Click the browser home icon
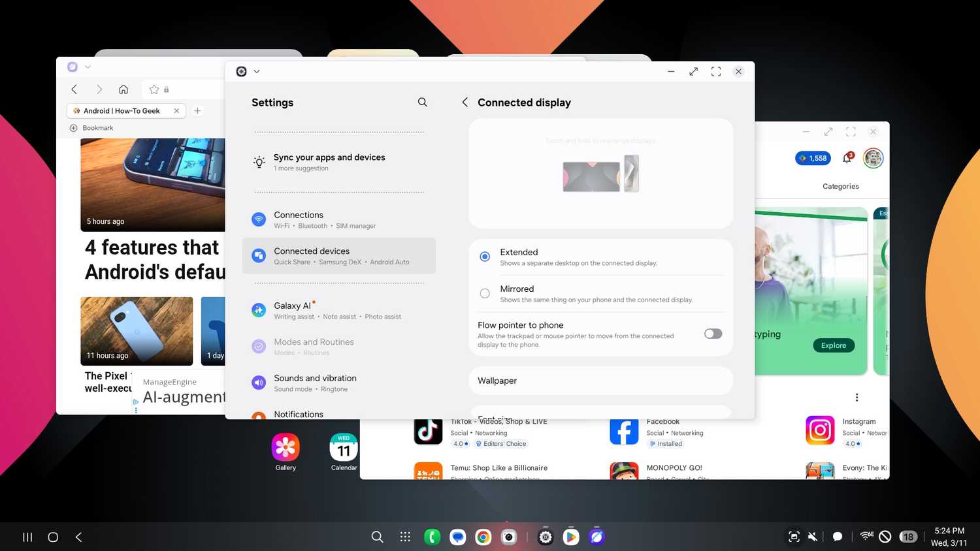This screenshot has height=551, width=980. [x=123, y=89]
